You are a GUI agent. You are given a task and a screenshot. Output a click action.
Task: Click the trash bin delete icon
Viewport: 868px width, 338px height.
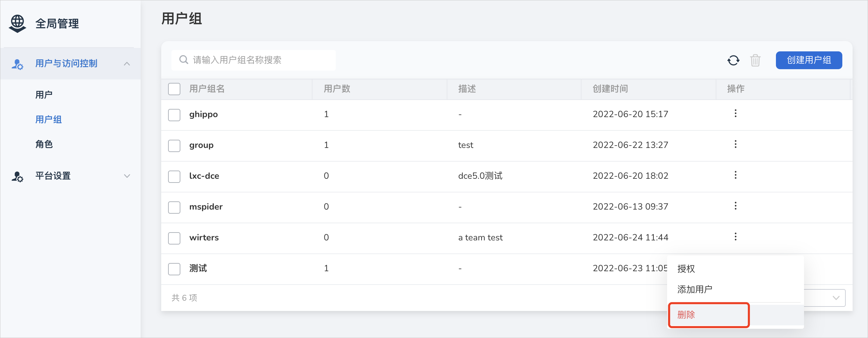[x=755, y=60]
